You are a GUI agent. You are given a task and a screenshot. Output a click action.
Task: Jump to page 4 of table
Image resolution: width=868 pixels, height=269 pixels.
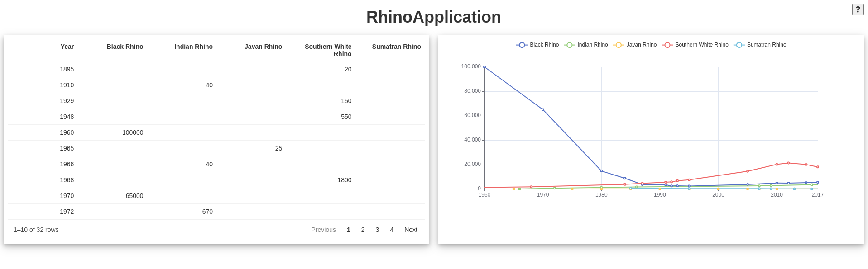click(392, 230)
